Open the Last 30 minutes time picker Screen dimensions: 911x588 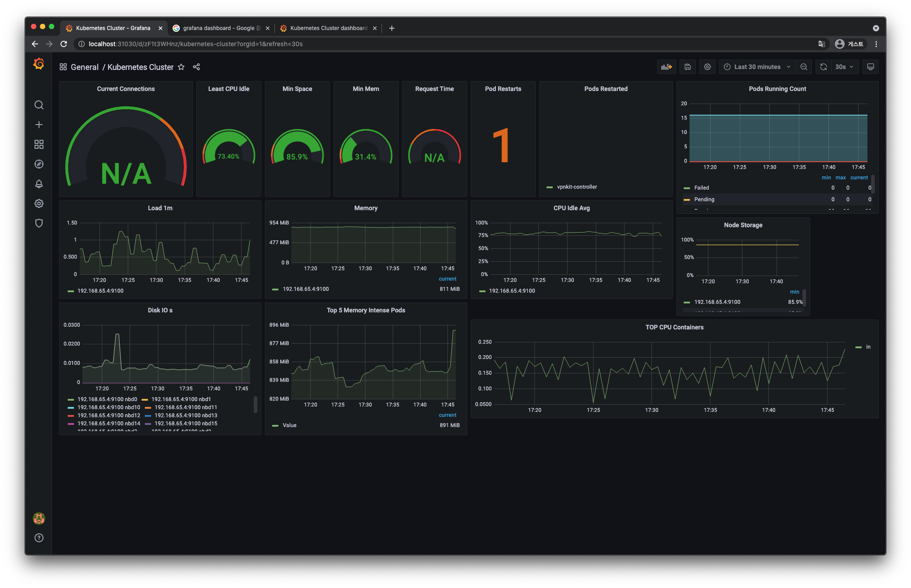[757, 67]
